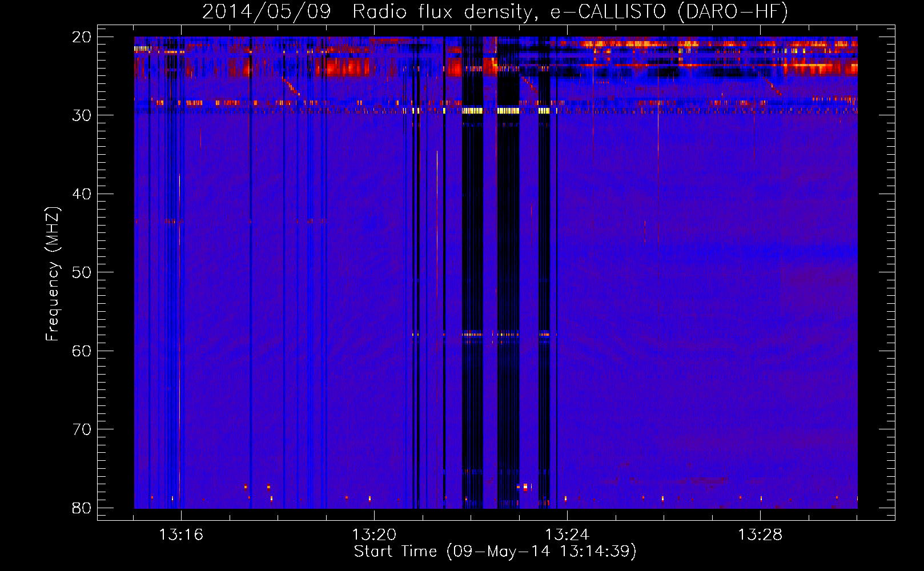Click the 20 MHz frequency tick label

point(82,37)
